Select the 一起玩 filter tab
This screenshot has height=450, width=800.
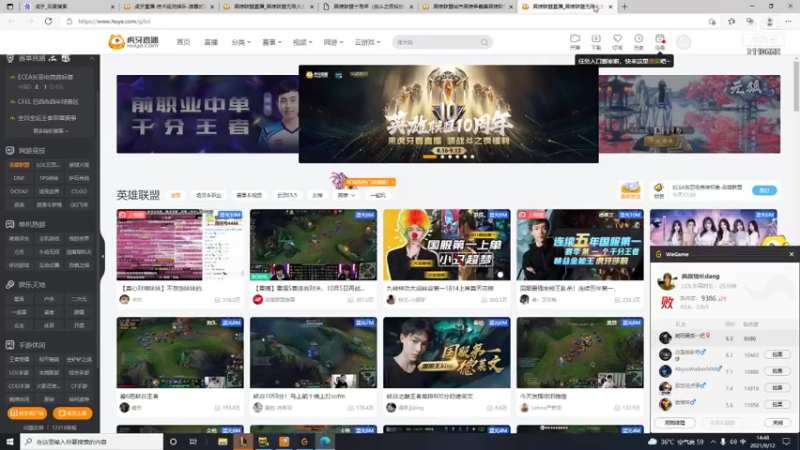[378, 195]
